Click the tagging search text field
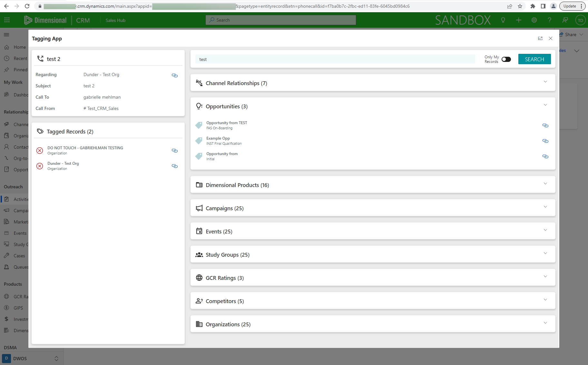This screenshot has height=365, width=588. pyautogui.click(x=335, y=59)
